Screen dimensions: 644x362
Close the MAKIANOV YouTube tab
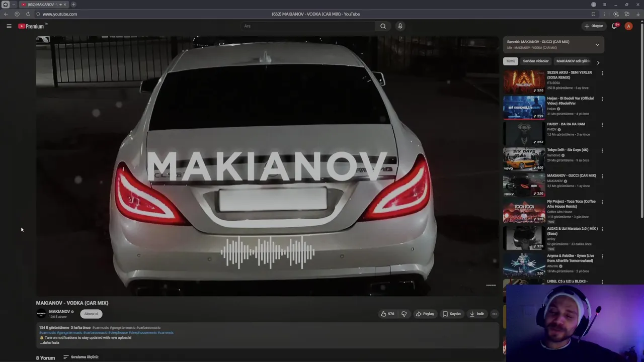pos(64,5)
